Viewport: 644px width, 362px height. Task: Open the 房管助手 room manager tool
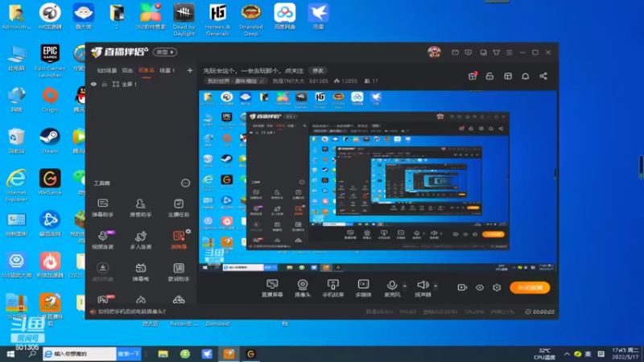pos(140,208)
